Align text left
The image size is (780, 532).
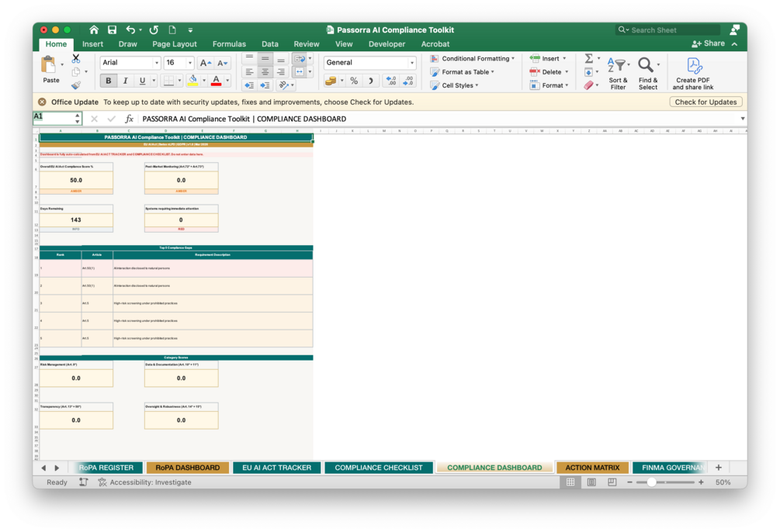249,72
